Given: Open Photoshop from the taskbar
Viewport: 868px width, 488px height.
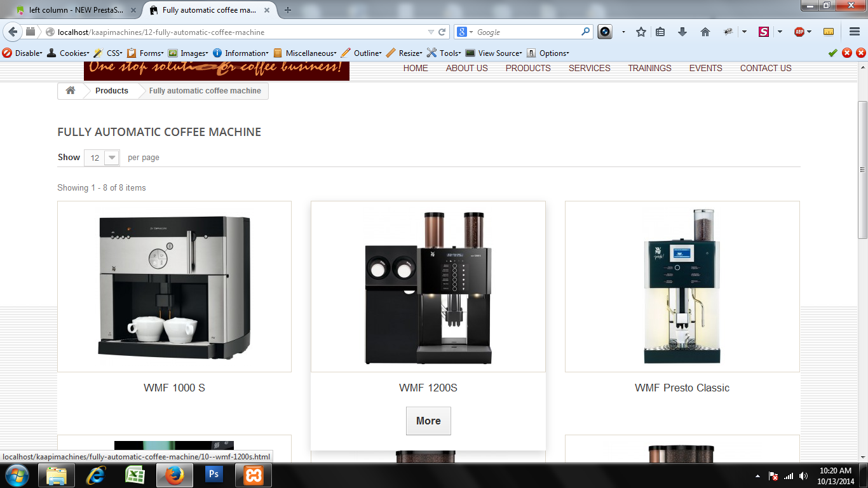Looking at the screenshot, I should click(214, 475).
